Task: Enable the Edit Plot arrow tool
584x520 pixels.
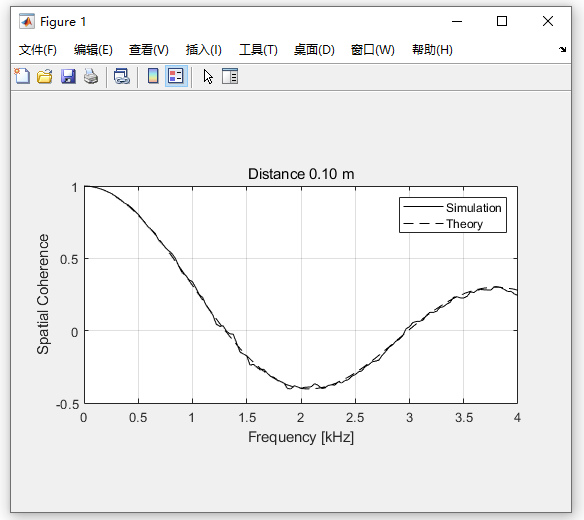Action: tap(208, 77)
